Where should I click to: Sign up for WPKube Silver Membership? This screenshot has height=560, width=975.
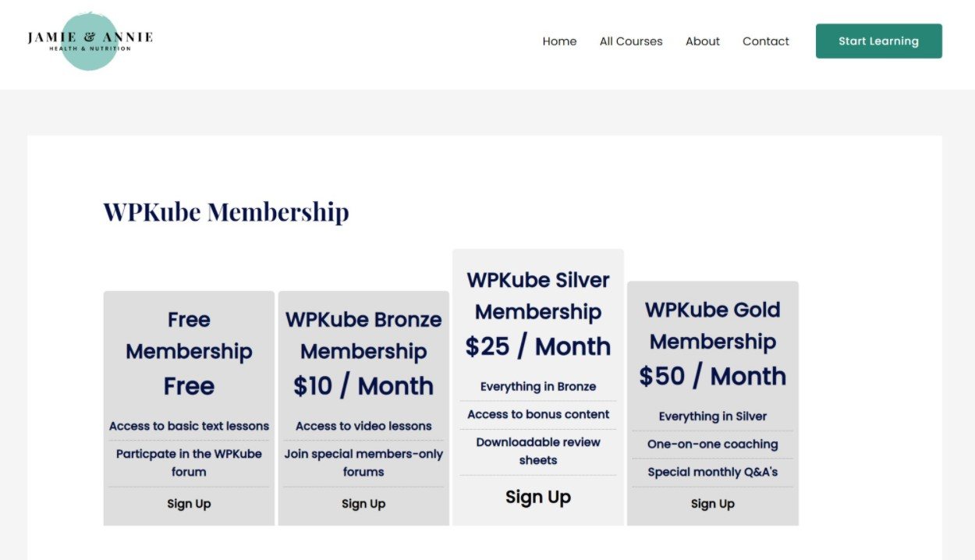tap(538, 497)
